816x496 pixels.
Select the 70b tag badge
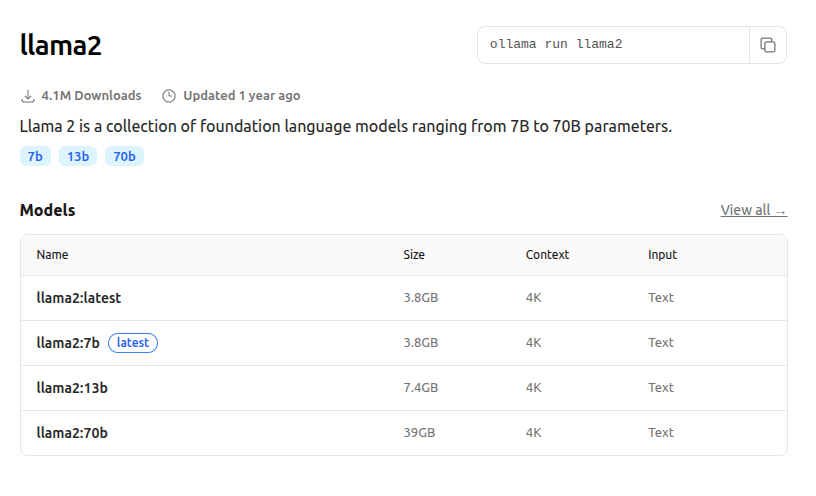coord(124,156)
